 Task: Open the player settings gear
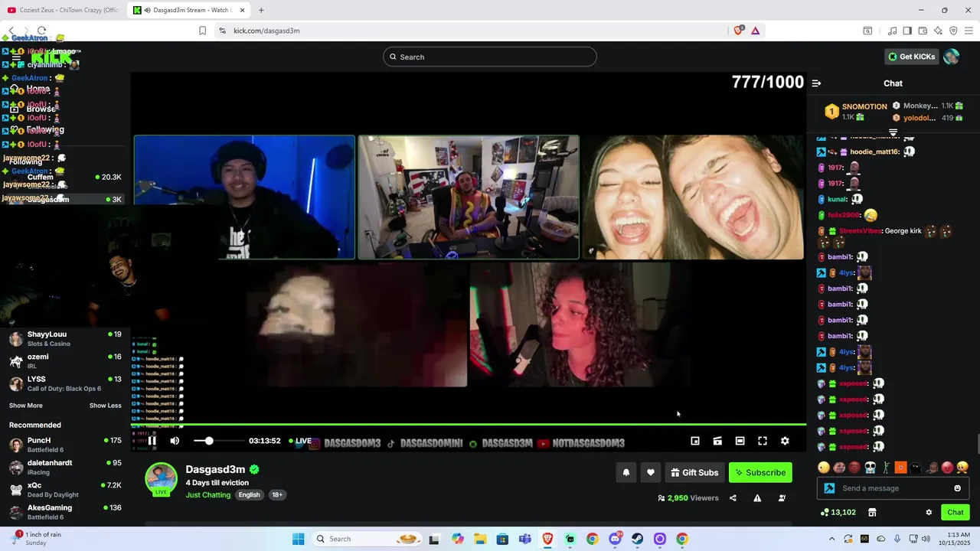pos(785,441)
